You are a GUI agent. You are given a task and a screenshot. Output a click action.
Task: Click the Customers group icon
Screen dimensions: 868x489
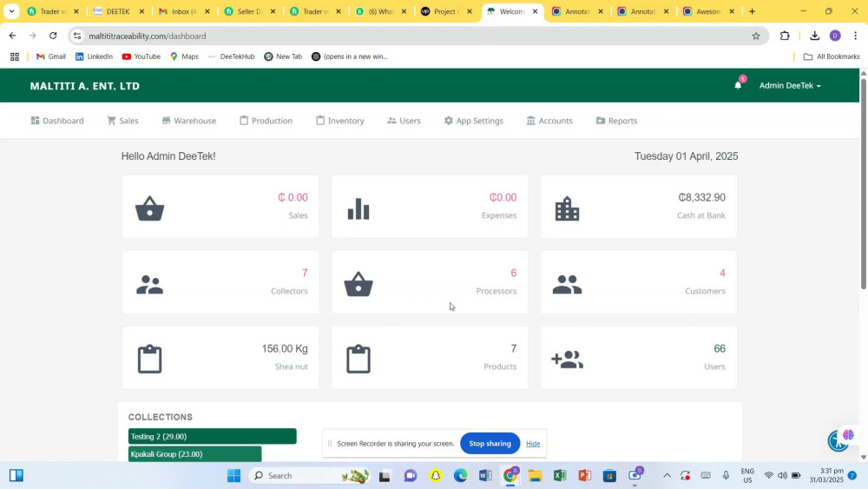tap(567, 285)
